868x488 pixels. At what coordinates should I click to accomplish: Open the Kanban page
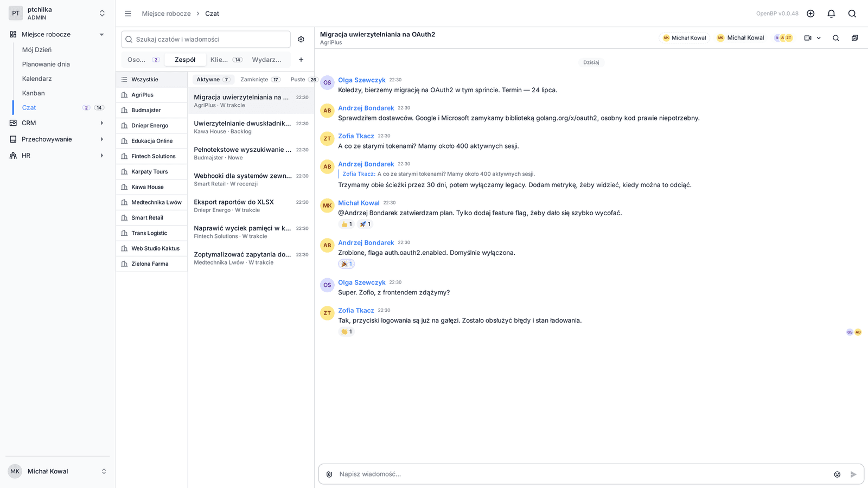(x=34, y=93)
